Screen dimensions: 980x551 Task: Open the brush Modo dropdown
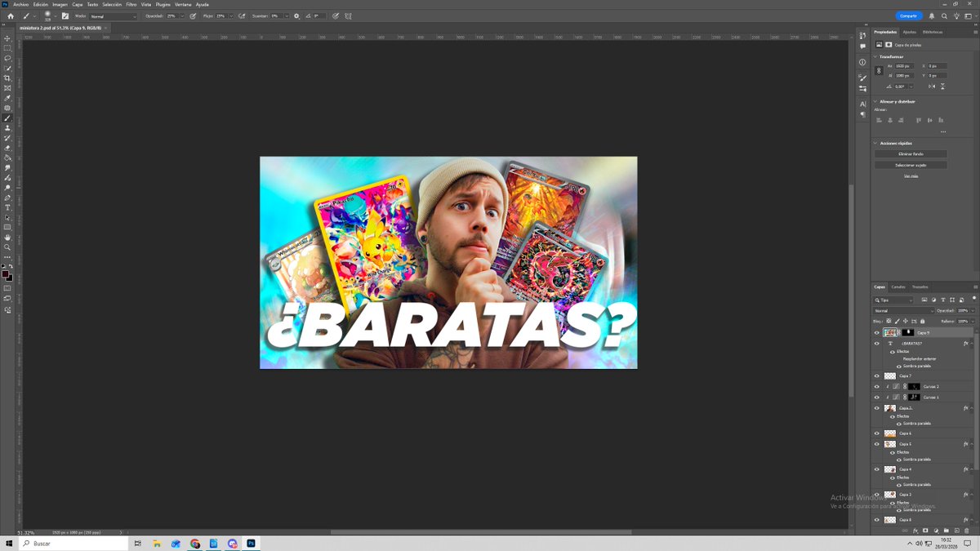point(114,16)
